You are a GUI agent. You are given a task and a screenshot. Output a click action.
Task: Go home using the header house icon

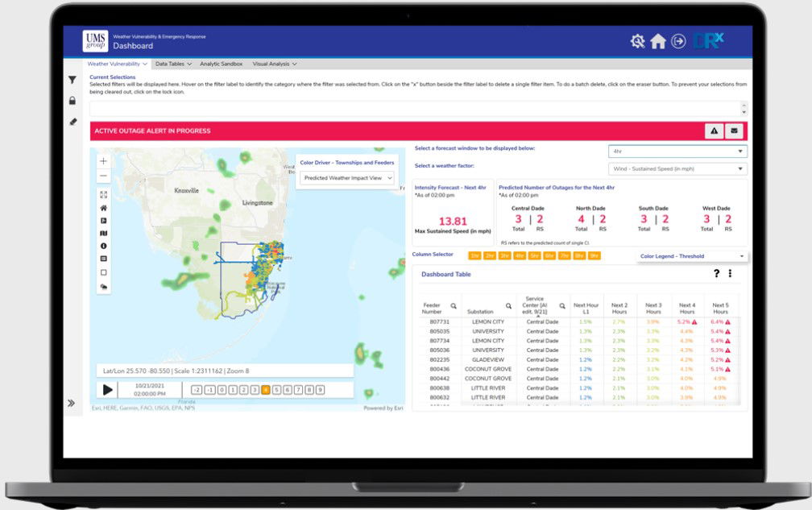coord(658,42)
